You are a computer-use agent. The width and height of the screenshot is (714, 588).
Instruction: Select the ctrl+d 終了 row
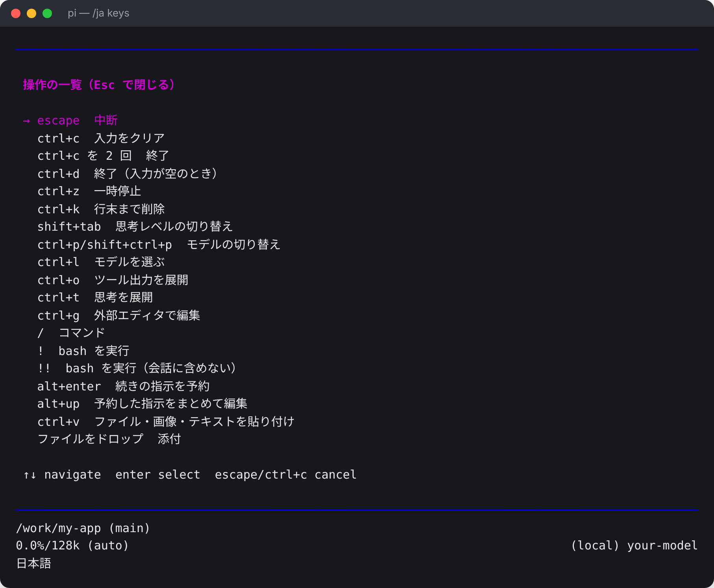pyautogui.click(x=128, y=174)
